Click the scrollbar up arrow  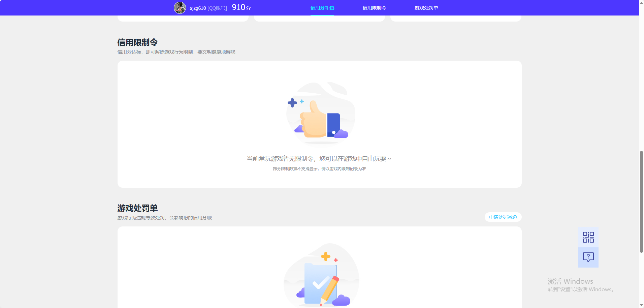[641, 2]
